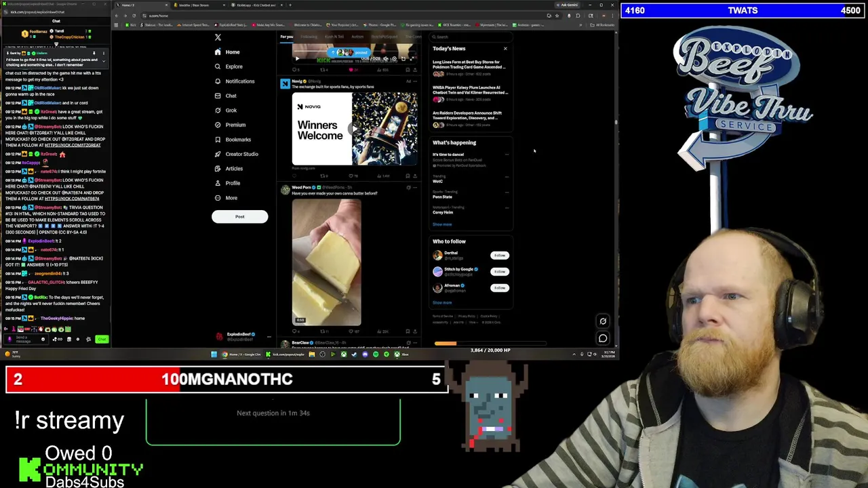The width and height of the screenshot is (868, 488).
Task: Open Profile in the X sidebar
Action: [227, 183]
